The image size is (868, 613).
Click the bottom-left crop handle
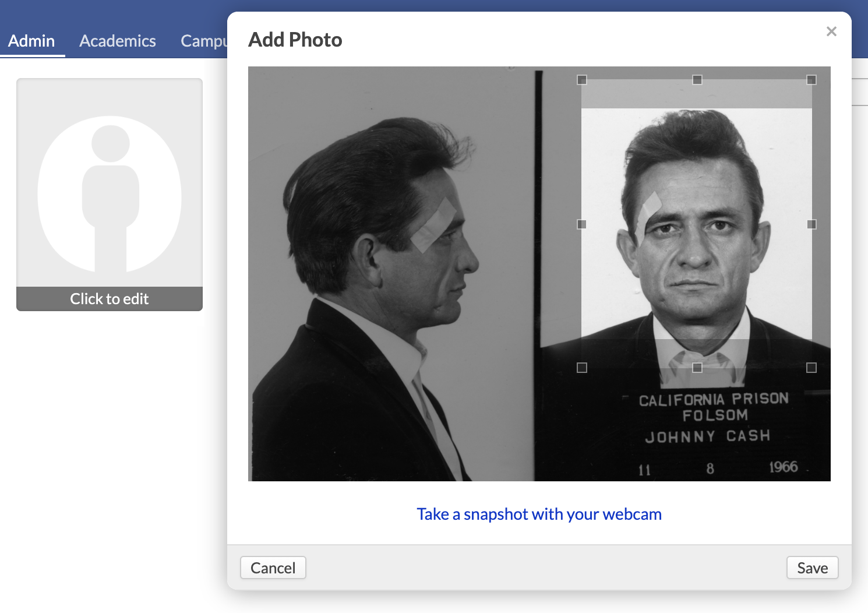[581, 368]
